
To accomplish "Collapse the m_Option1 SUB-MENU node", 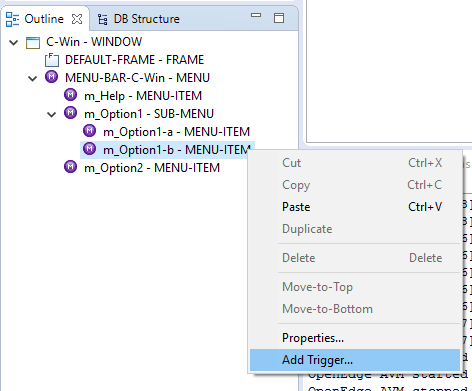I will click(x=52, y=115).
